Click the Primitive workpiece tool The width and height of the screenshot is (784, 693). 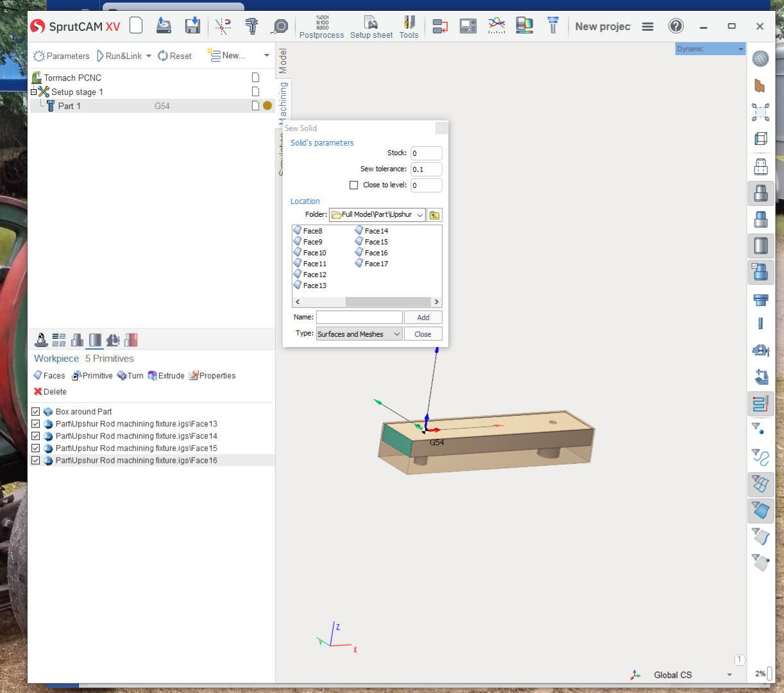point(92,376)
